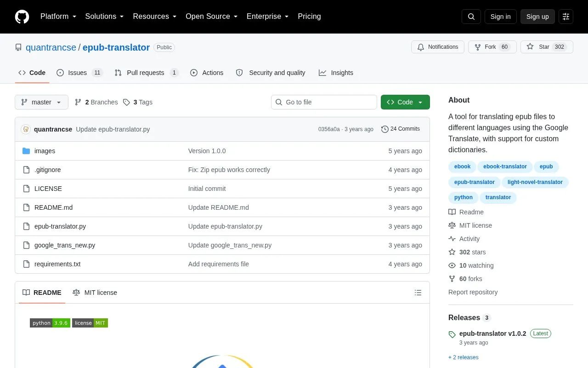Viewport: 588px width, 368px height.
Task: Select the MIT license tab in README panel
Action: 95,293
